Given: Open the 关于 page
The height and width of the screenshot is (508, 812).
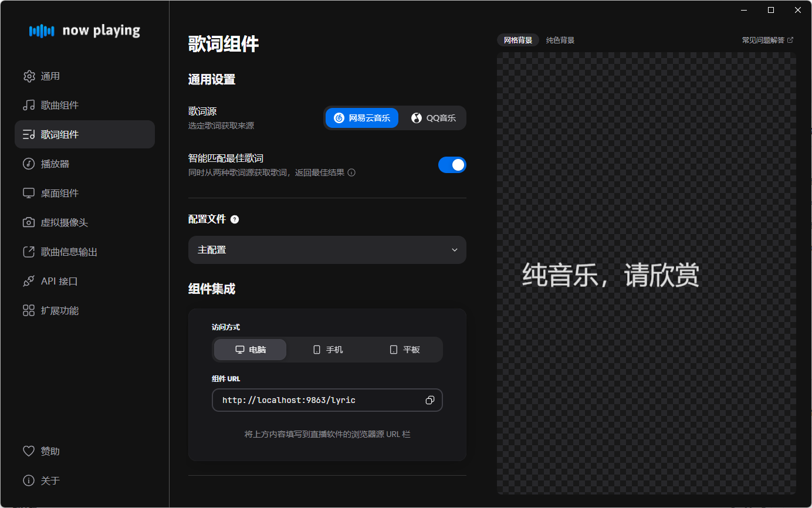Looking at the screenshot, I should click(x=50, y=481).
